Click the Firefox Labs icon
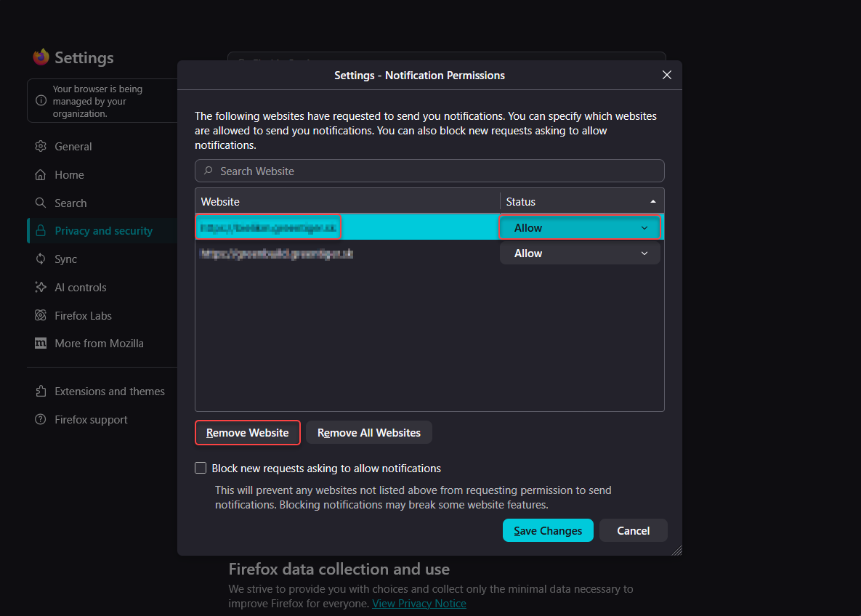The image size is (861, 616). click(x=41, y=315)
